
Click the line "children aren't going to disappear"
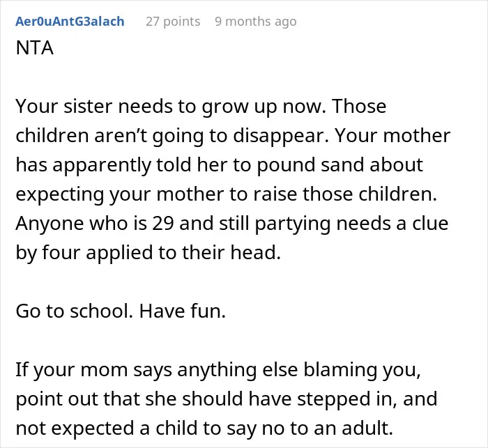pos(233,136)
